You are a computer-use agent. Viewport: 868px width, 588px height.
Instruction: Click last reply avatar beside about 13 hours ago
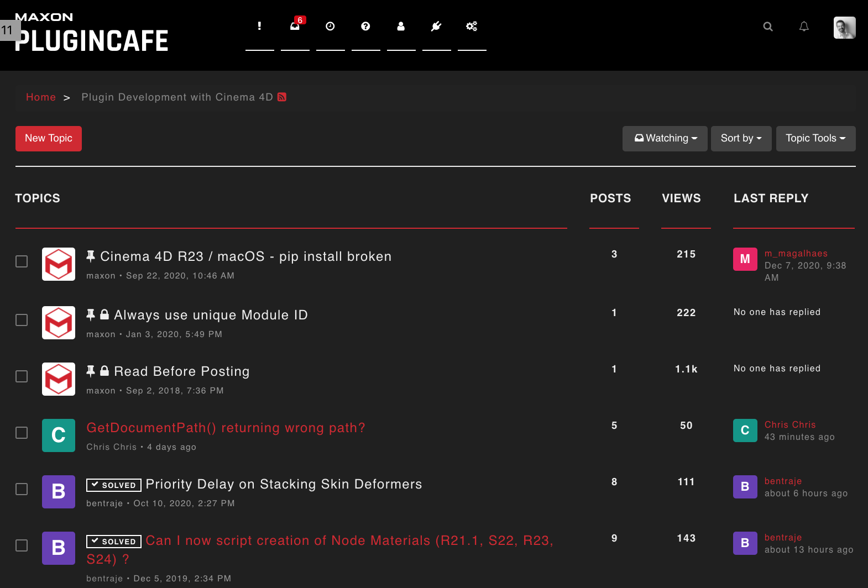[x=745, y=543]
